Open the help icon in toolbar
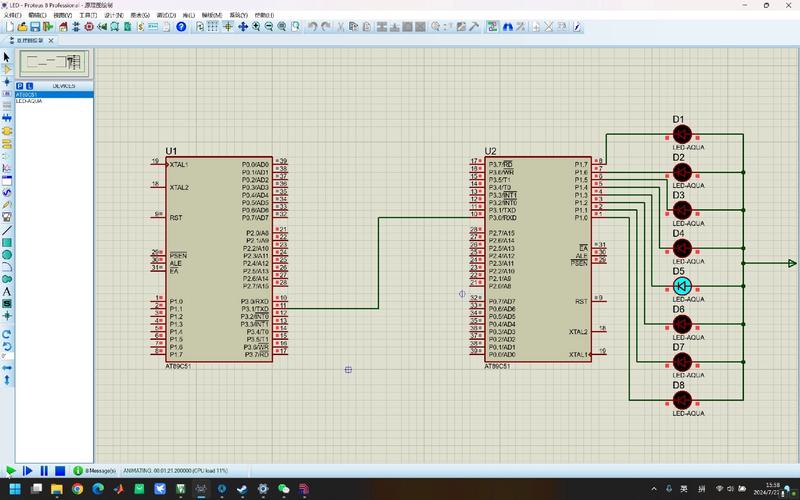Screen dimensions: 800x500 [181, 27]
